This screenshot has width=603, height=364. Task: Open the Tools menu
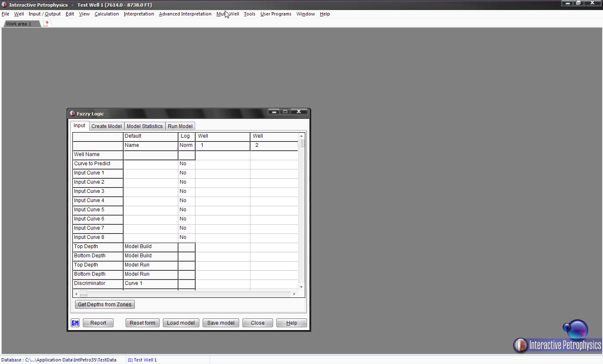[x=250, y=14]
